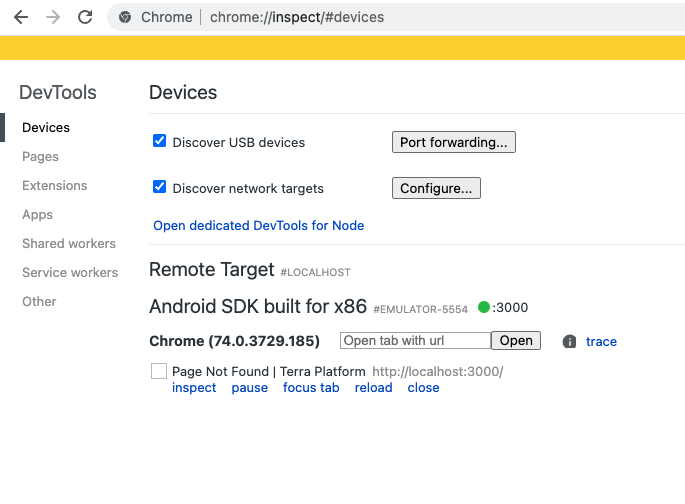Image resolution: width=685 pixels, height=504 pixels.
Task: Toggle Discover network targets checkbox
Action: 159,186
